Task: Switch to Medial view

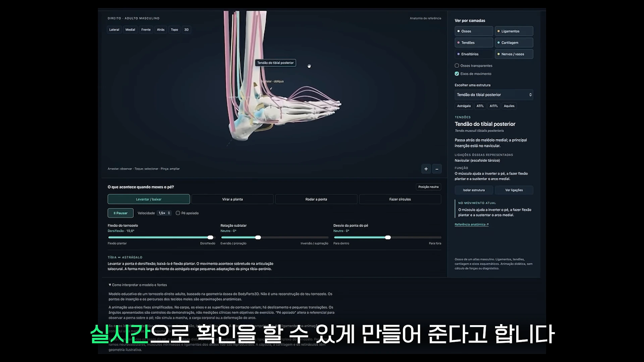Action: (x=130, y=29)
